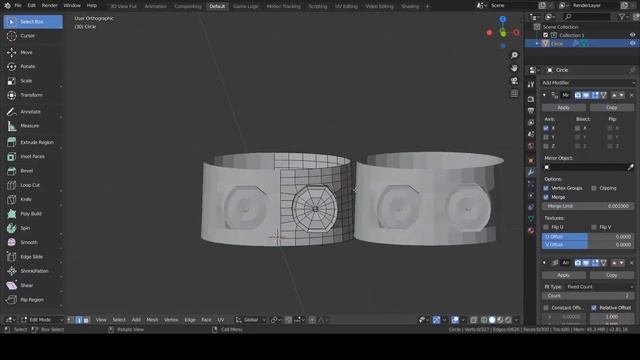
Task: Apply the Mirror modifier
Action: [x=564, y=108]
